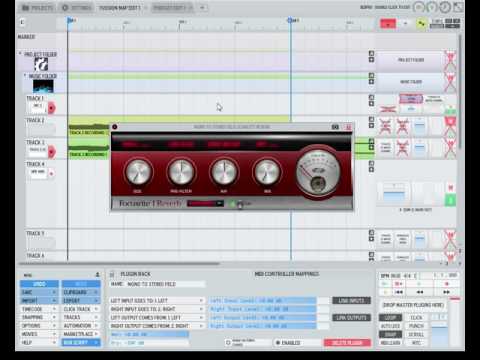Open the Help menu

tap(39, 342)
